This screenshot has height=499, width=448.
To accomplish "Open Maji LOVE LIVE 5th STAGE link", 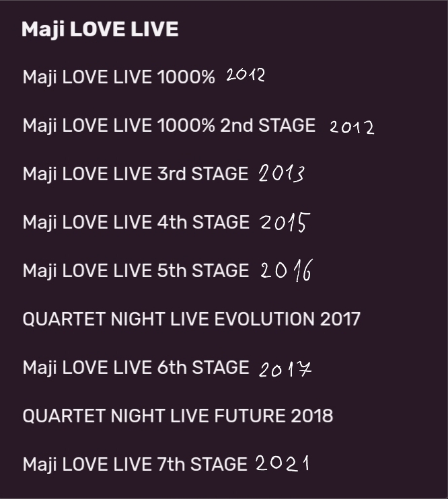I will pos(135,271).
